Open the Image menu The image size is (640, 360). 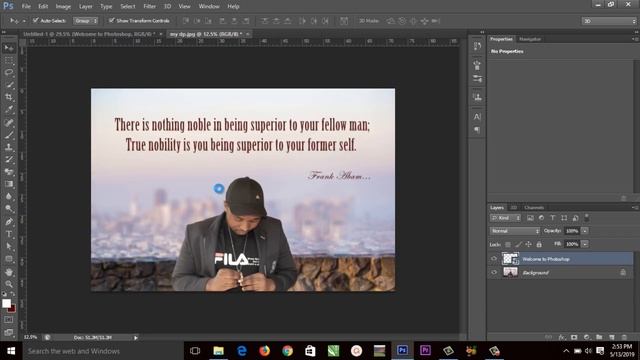pyautogui.click(x=63, y=7)
